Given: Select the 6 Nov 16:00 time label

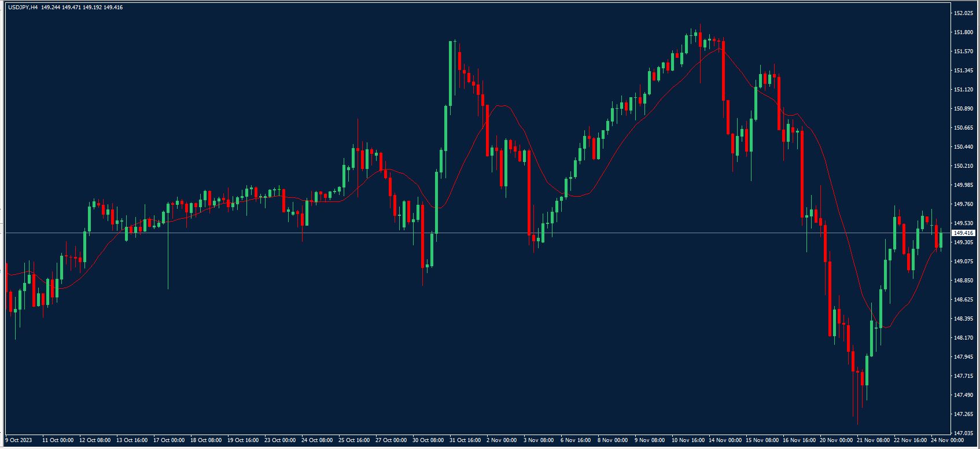Looking at the screenshot, I should click(x=576, y=440).
